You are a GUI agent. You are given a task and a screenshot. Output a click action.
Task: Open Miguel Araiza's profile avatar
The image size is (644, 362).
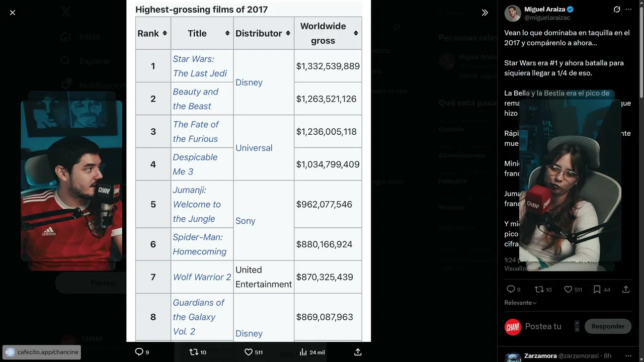click(x=513, y=14)
